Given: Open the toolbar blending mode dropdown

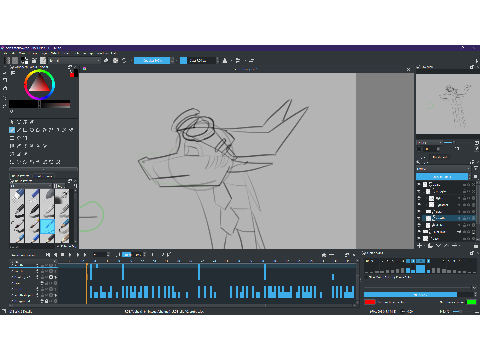Looking at the screenshot, I should [x=74, y=60].
